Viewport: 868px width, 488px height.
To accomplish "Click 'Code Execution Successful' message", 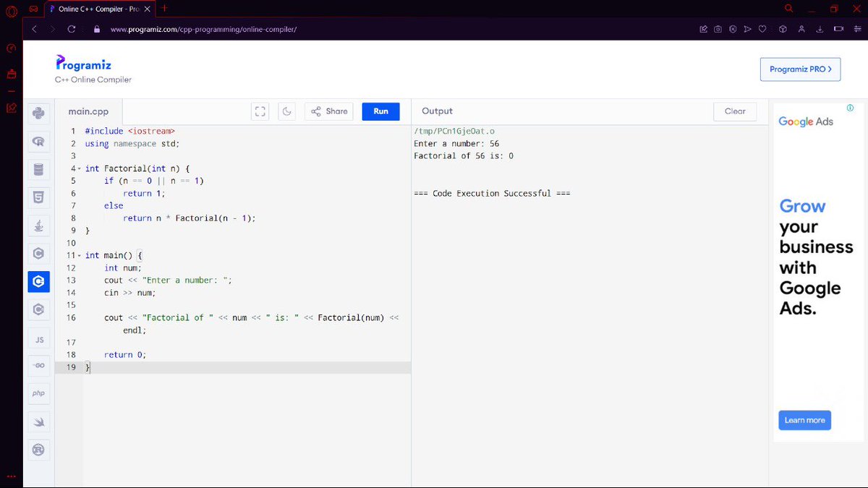I will 492,194.
